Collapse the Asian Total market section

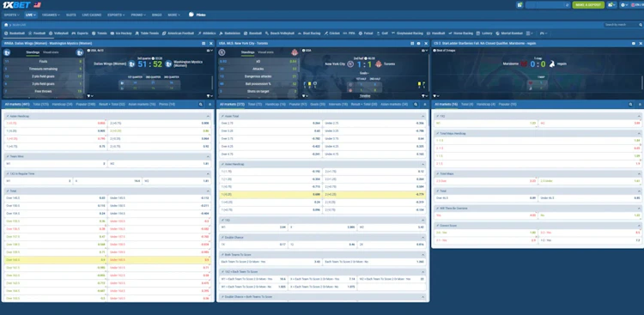[423, 116]
